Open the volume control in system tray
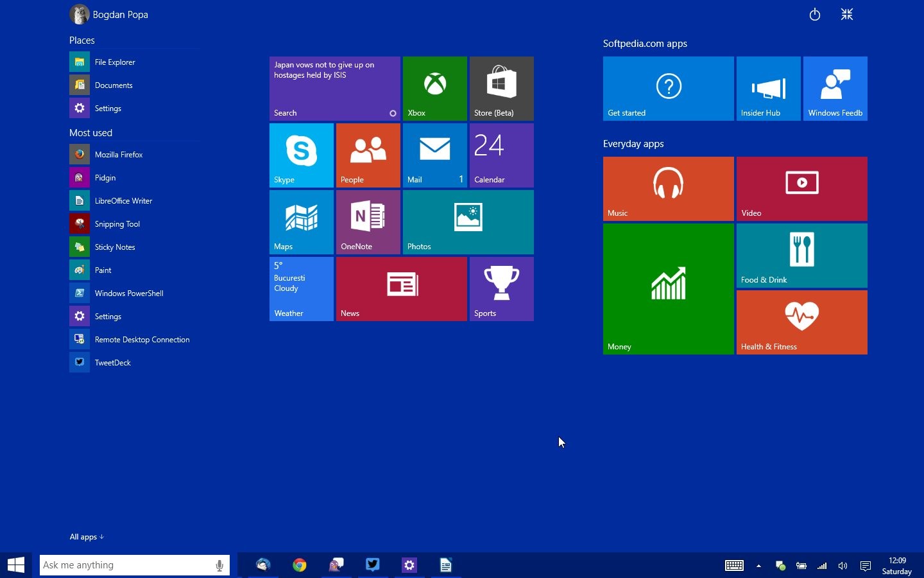The height and width of the screenshot is (578, 924). pyautogui.click(x=843, y=566)
